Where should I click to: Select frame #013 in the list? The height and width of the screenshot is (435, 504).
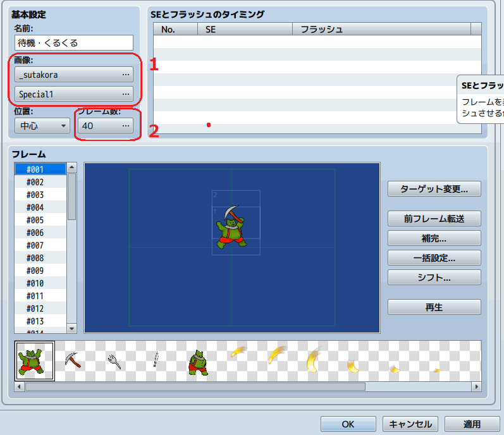pyautogui.click(x=40, y=321)
